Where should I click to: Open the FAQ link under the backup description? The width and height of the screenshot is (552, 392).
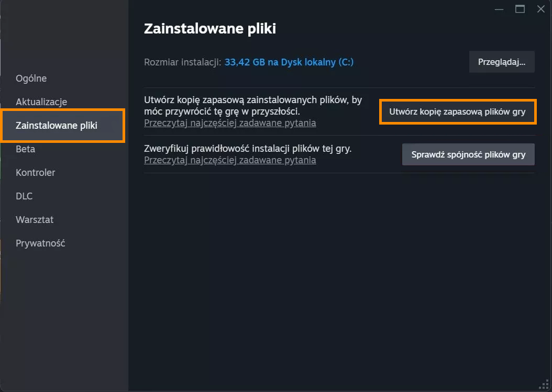click(x=230, y=123)
